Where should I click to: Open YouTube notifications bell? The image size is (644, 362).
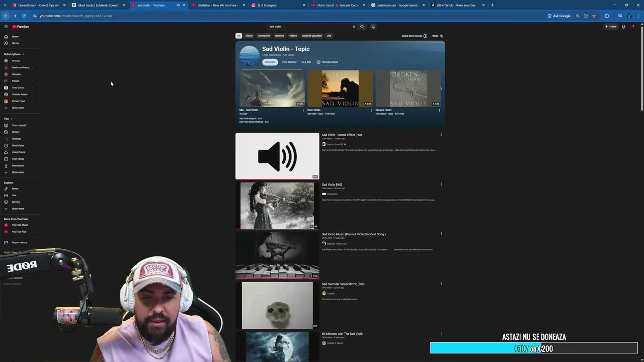tap(623, 27)
